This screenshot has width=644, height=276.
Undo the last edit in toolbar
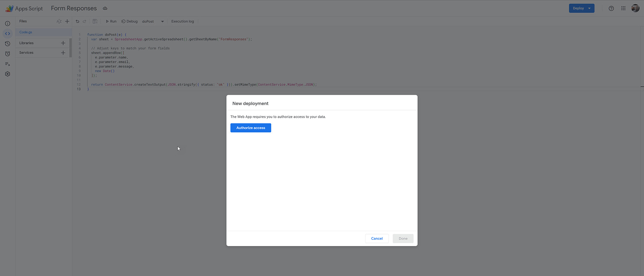click(77, 21)
